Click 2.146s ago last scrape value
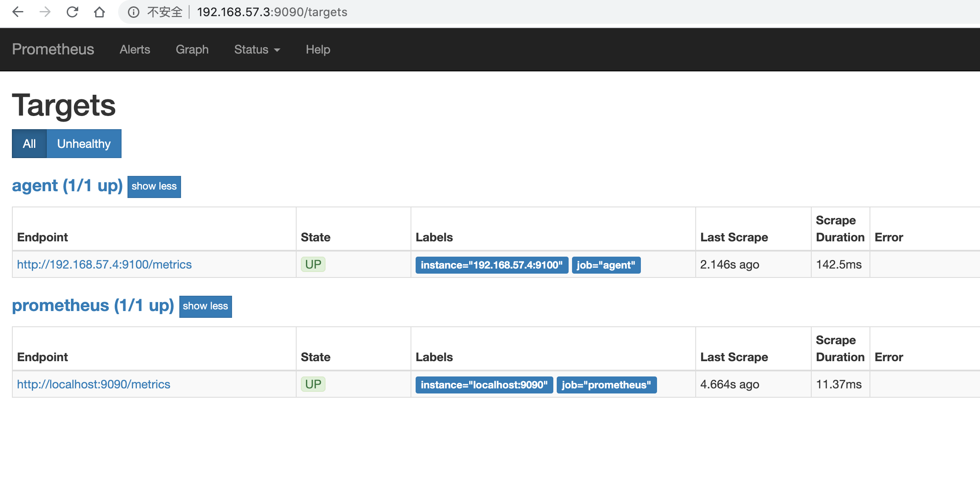Screen dimensions: 980x481 (730, 264)
